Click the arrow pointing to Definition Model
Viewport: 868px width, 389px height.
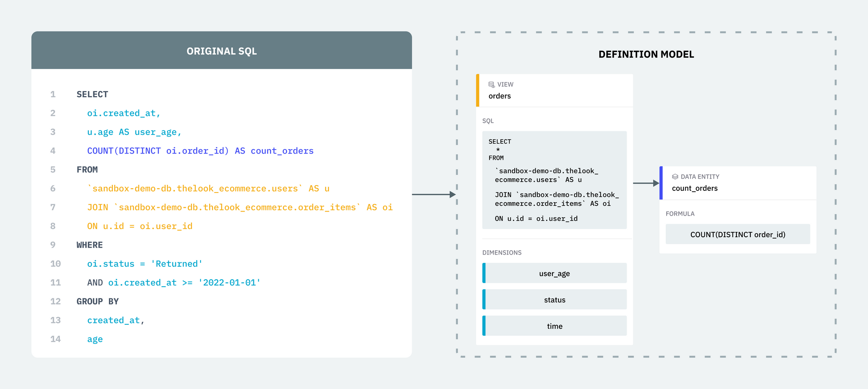[434, 194]
